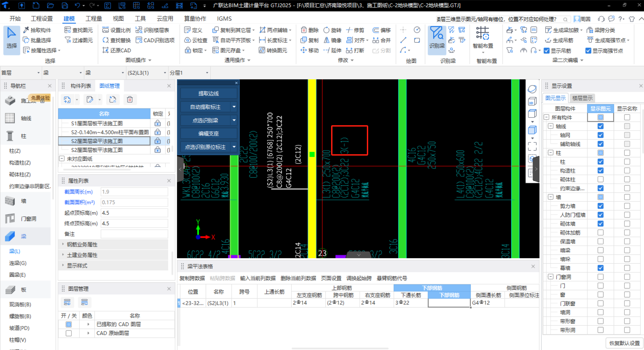The height and width of the screenshot is (350, 644).
Task: Open 设置比例 tool
Action: coord(116,30)
